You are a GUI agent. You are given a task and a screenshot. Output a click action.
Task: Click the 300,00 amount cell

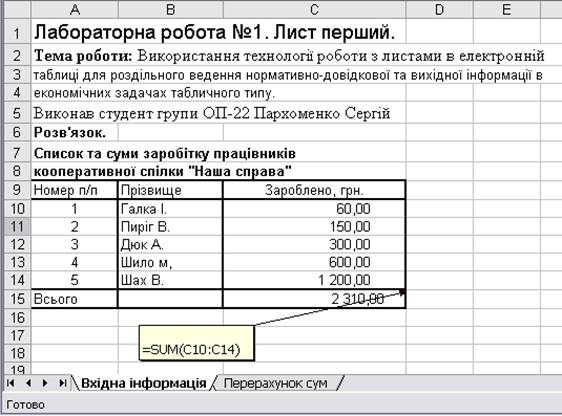tap(314, 244)
